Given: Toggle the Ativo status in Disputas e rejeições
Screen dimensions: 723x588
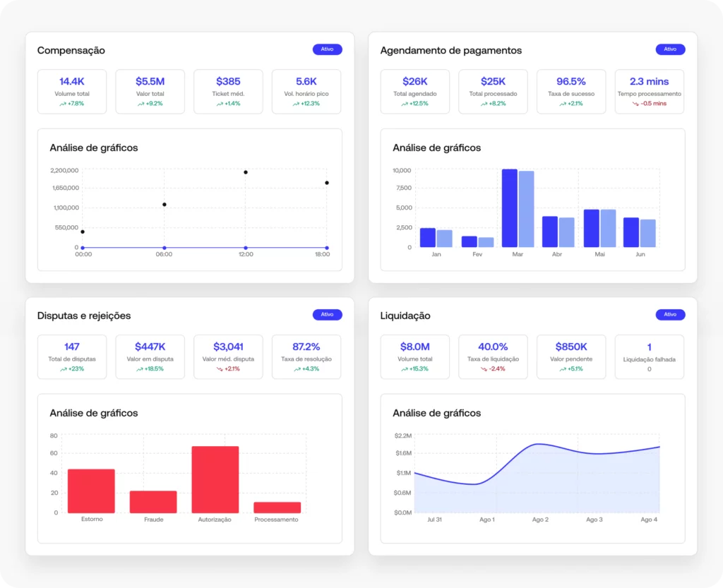Looking at the screenshot, I should coord(327,315).
